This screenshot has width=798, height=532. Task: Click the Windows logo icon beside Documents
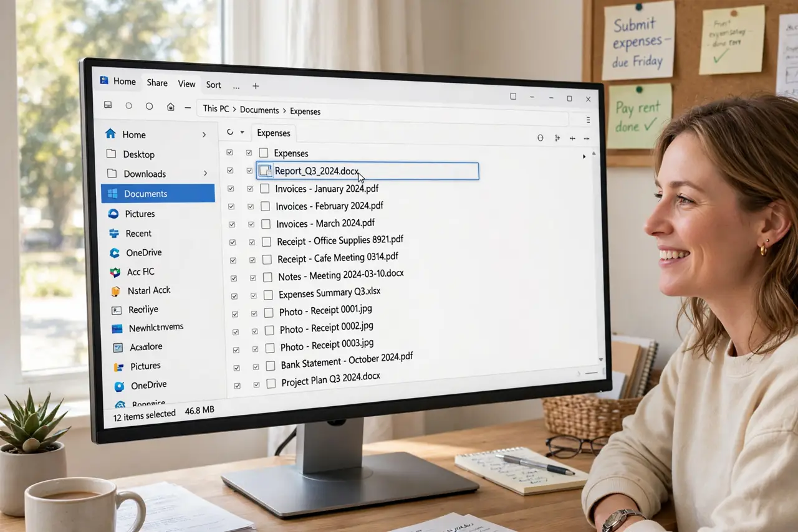pos(113,194)
